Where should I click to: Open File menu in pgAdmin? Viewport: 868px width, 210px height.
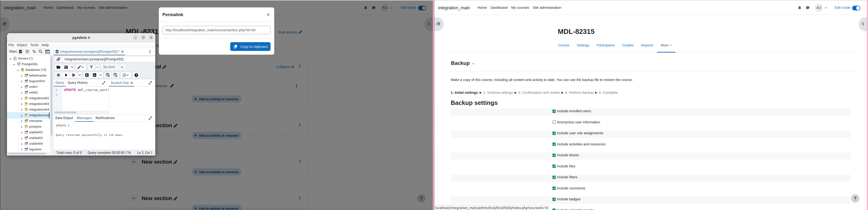tap(11, 45)
